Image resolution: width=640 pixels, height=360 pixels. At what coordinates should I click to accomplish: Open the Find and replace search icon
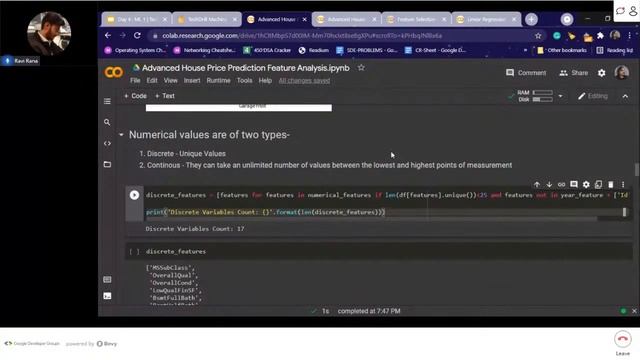point(107,122)
